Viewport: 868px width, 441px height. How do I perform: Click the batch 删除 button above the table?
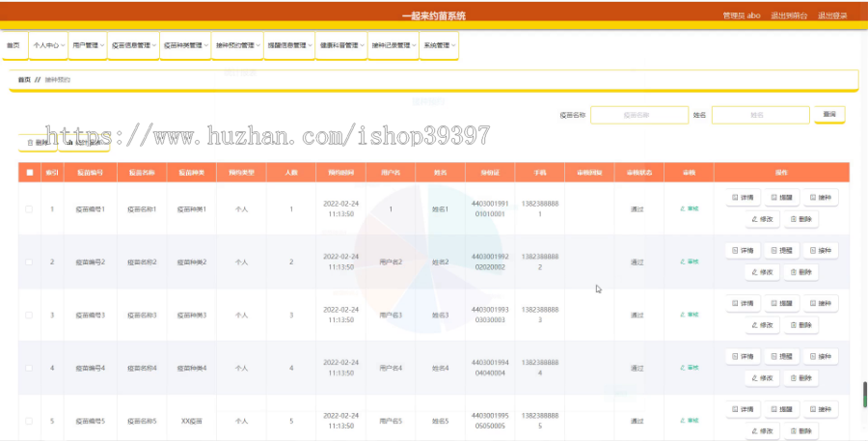38,143
